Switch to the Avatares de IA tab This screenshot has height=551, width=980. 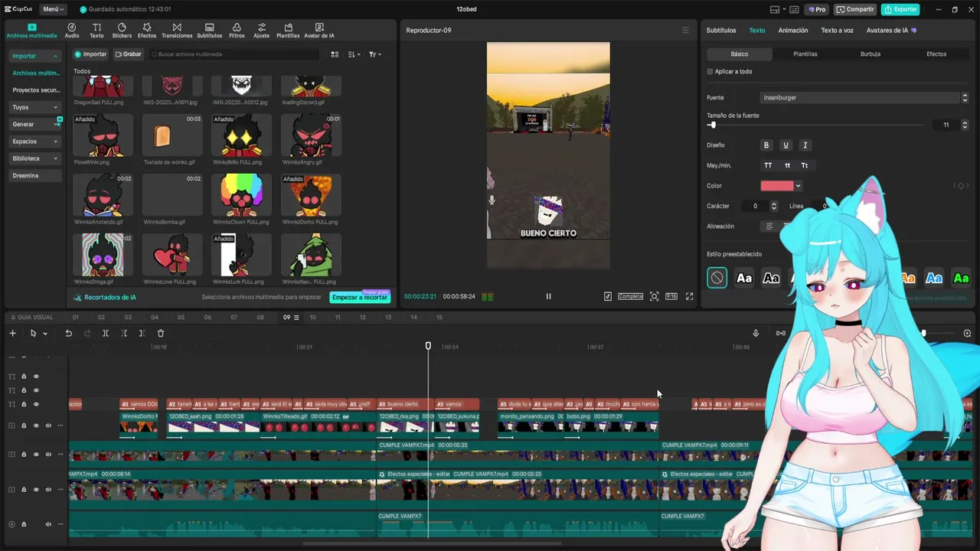[891, 31]
